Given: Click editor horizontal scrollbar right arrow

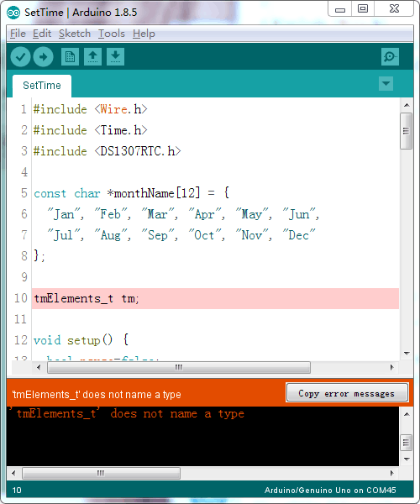Looking at the screenshot, I should click(391, 367).
